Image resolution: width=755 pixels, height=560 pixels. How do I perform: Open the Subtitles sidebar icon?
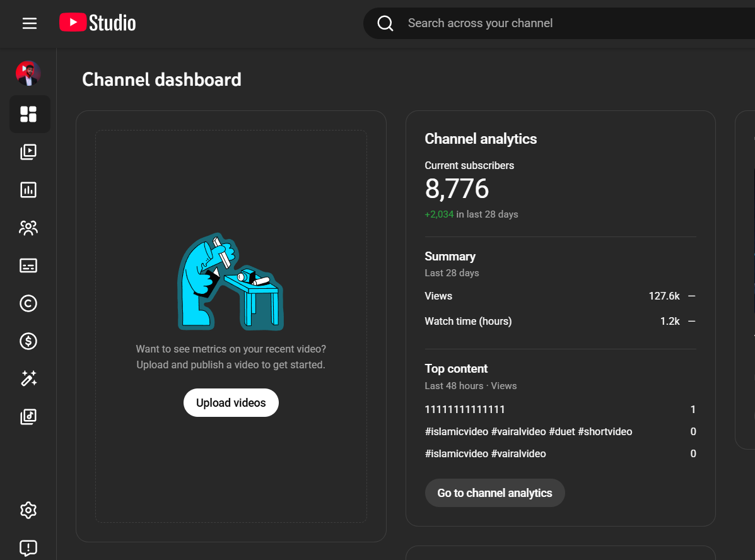click(x=28, y=265)
